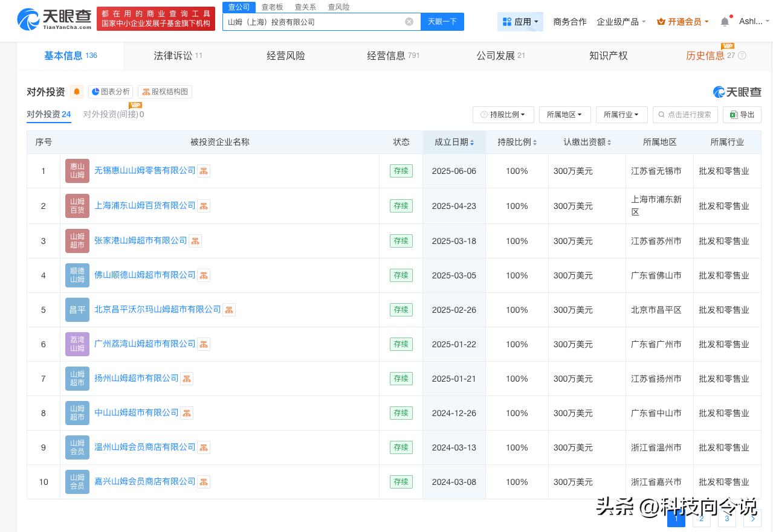Open the notification bell in header

tap(725, 22)
